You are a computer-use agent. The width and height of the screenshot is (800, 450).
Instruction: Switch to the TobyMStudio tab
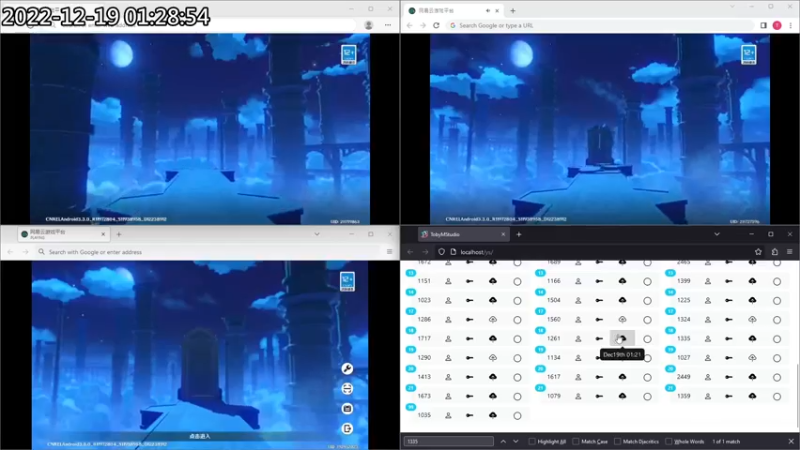pyautogui.click(x=463, y=234)
